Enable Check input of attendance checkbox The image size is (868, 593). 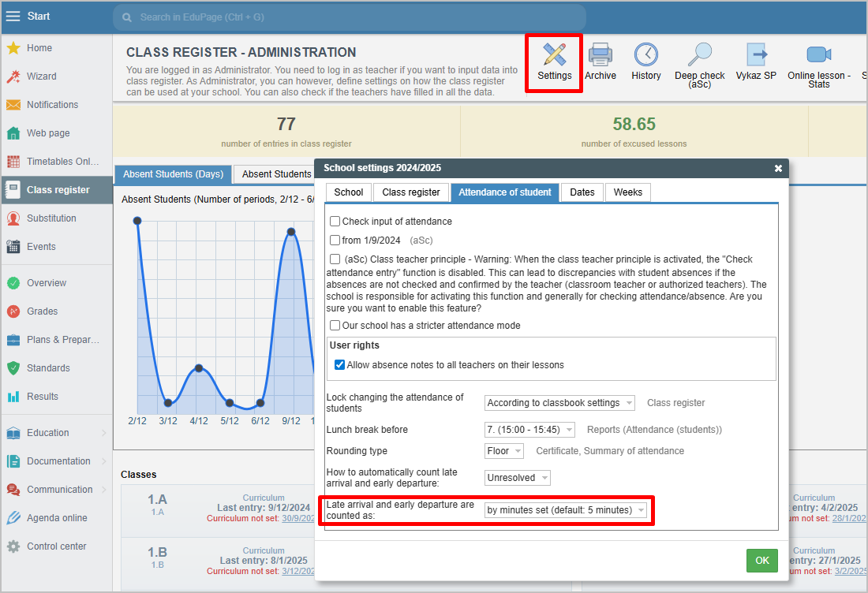335,222
